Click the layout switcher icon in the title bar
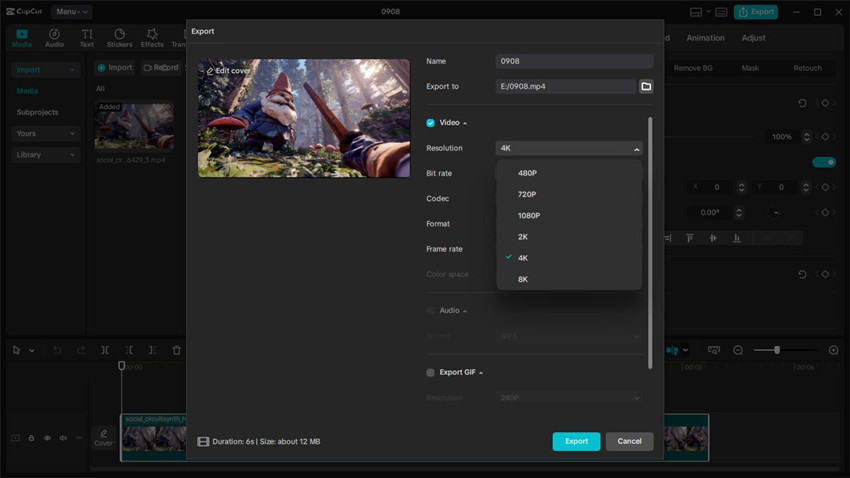Image resolution: width=850 pixels, height=478 pixels. point(696,12)
